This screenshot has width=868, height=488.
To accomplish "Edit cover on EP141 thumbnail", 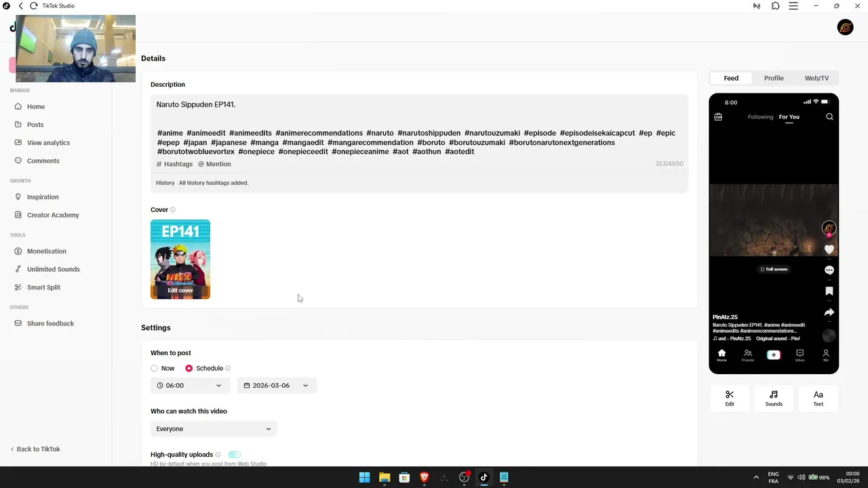I will pos(180,290).
